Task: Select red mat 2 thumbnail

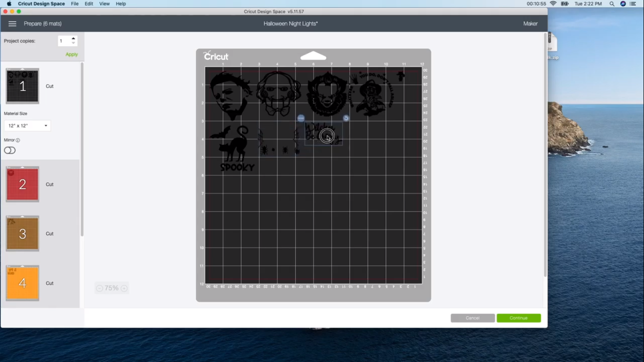Action: 22,184
